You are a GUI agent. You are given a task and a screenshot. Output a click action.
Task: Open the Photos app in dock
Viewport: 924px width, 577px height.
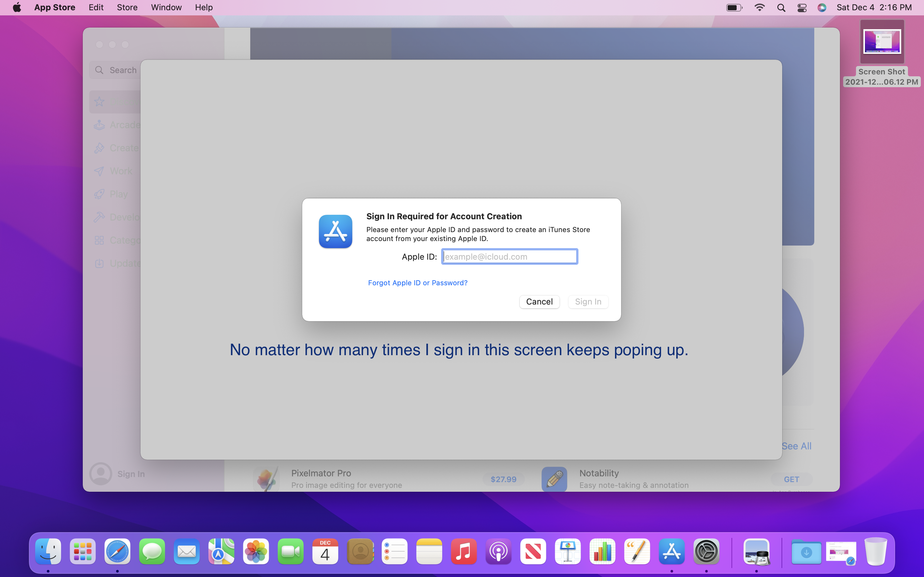click(256, 551)
